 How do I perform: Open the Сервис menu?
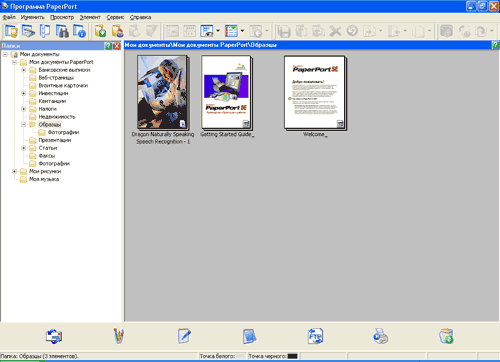click(115, 17)
